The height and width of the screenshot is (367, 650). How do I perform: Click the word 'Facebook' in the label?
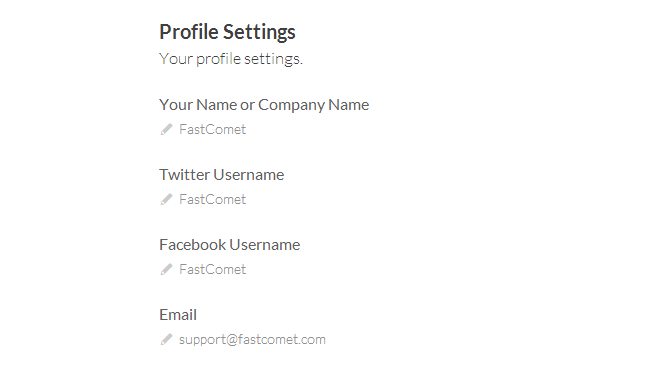click(193, 245)
